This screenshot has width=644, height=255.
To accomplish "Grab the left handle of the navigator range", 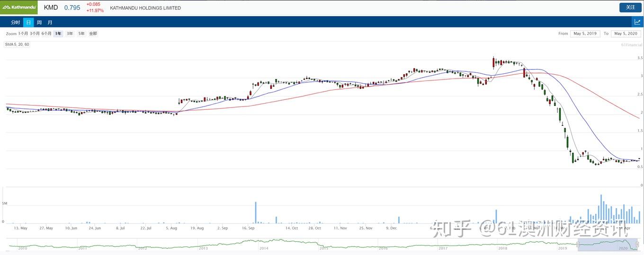I will pyautogui.click(x=578, y=245).
